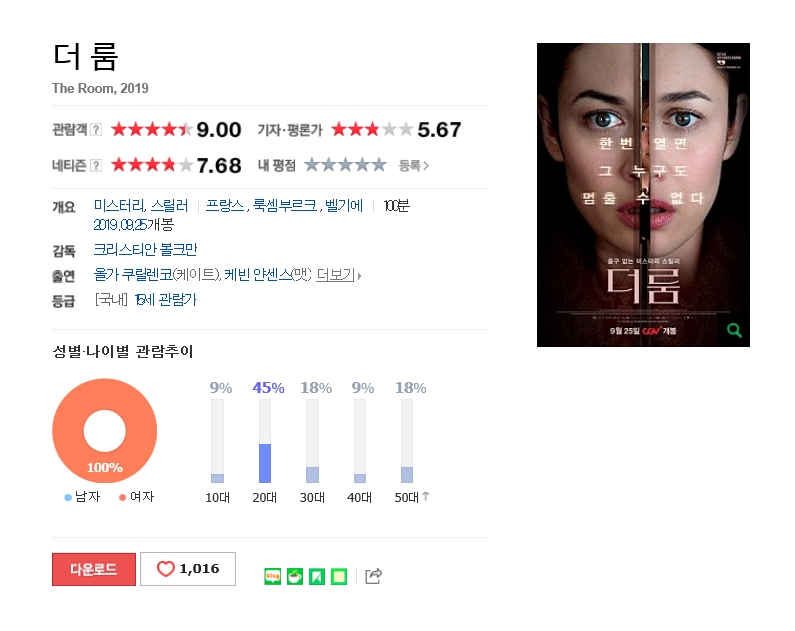
Task: Like the movie with heart button
Action: coord(188,569)
